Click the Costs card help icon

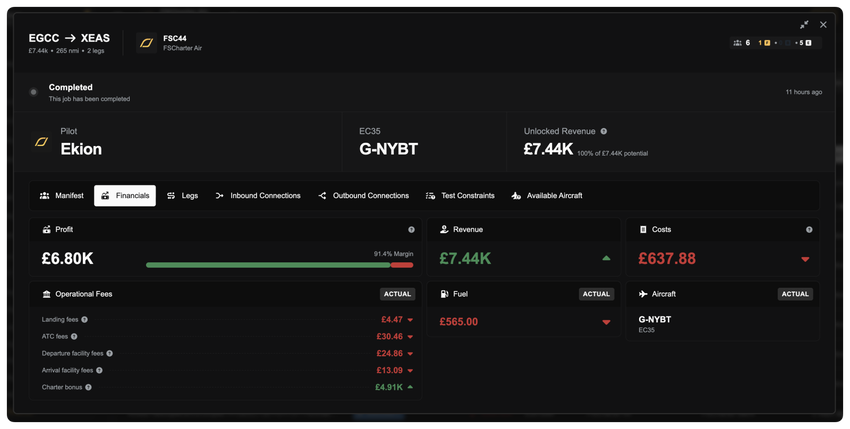click(x=809, y=230)
